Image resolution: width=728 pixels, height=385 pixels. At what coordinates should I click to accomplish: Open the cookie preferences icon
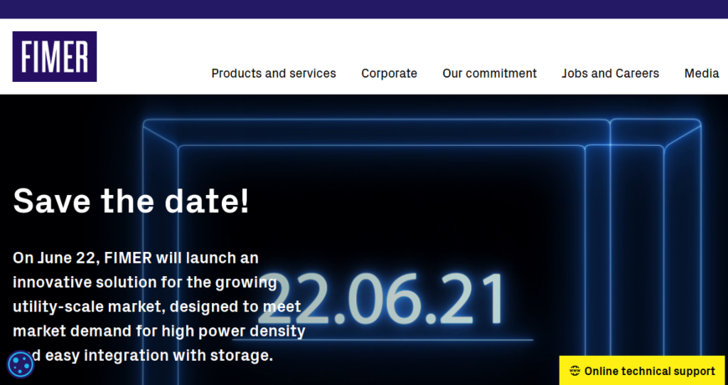(x=20, y=364)
